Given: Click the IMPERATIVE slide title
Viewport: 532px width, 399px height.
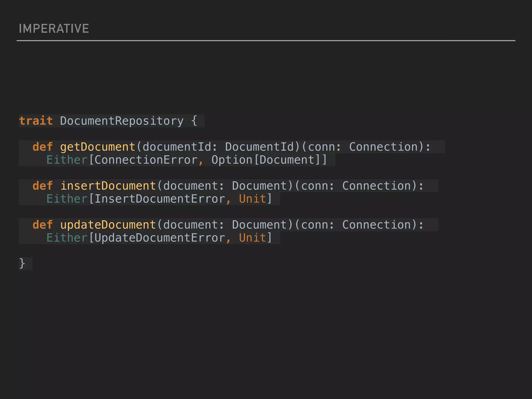Looking at the screenshot, I should (54, 29).
